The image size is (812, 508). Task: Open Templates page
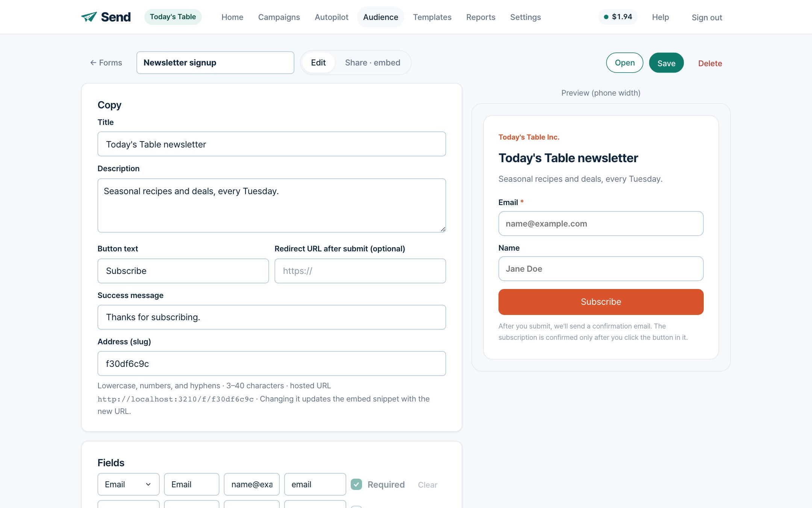click(432, 17)
